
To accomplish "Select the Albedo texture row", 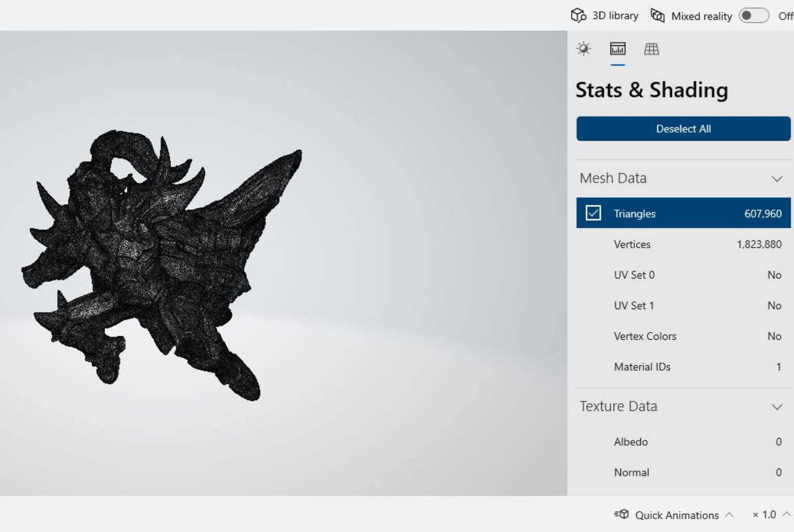I will click(683, 442).
